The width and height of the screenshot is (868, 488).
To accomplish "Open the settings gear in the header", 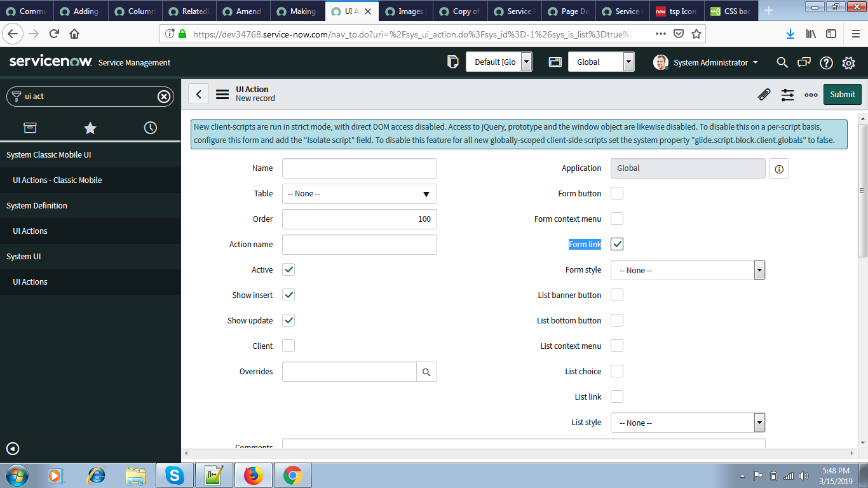I will click(x=848, y=62).
